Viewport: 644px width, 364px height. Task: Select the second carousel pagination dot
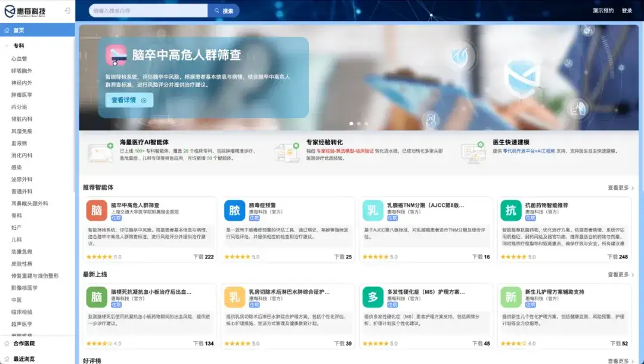pyautogui.click(x=359, y=123)
